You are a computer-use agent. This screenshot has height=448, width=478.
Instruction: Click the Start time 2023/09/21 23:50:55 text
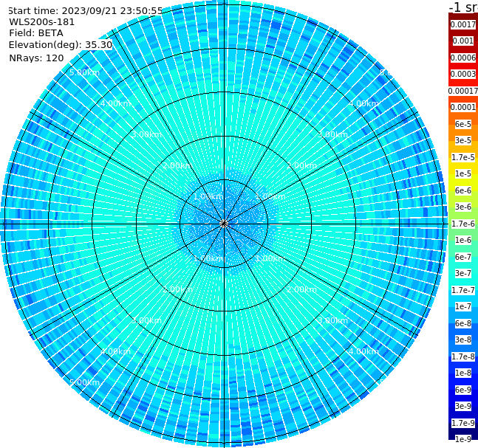tap(85, 11)
